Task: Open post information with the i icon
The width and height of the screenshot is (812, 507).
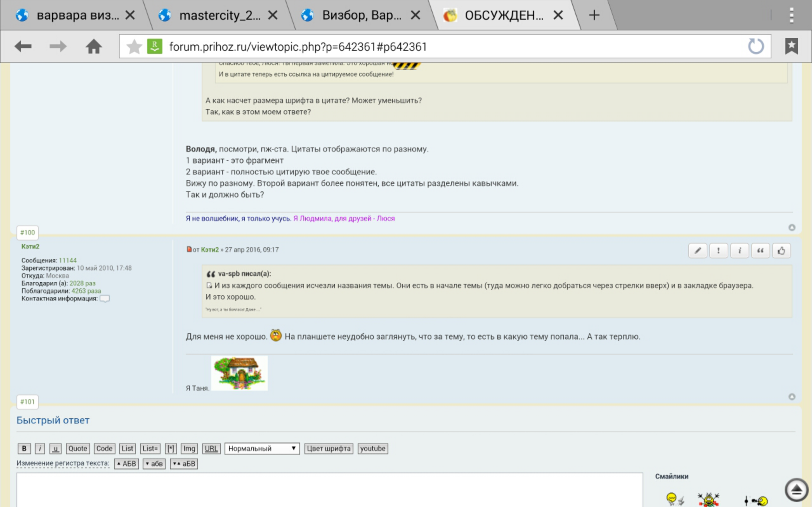Action: [739, 250]
